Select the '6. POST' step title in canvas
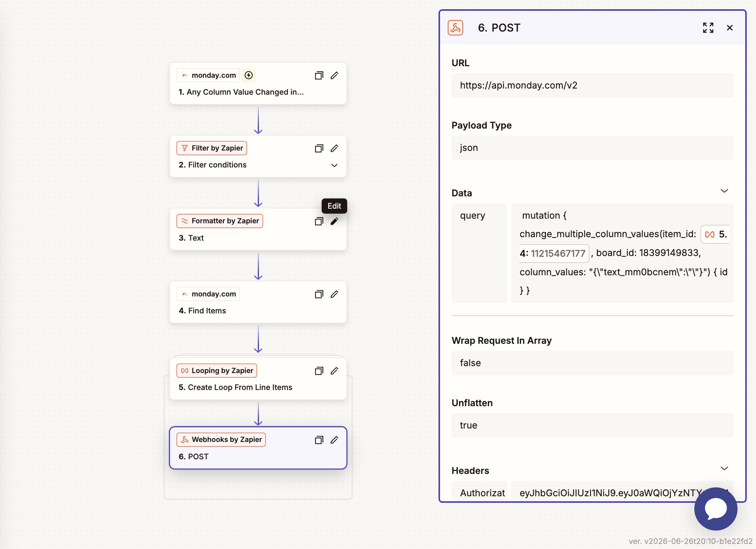The width and height of the screenshot is (756, 549). coord(193,457)
